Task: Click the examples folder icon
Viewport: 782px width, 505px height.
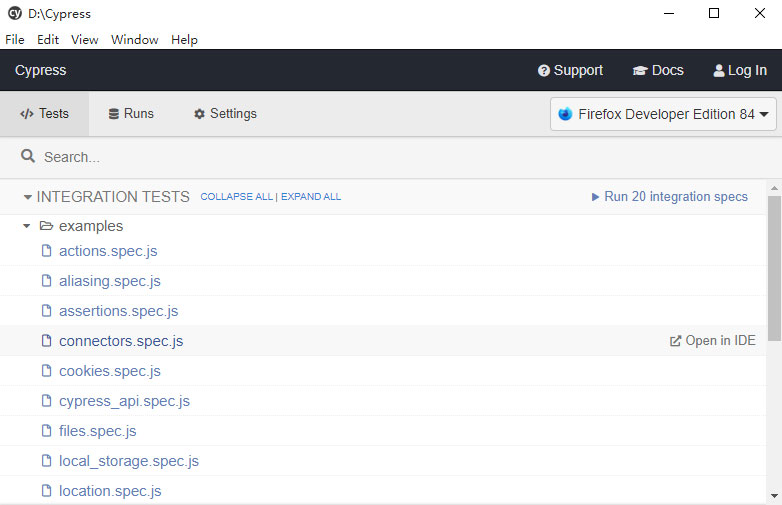Action: tap(46, 226)
